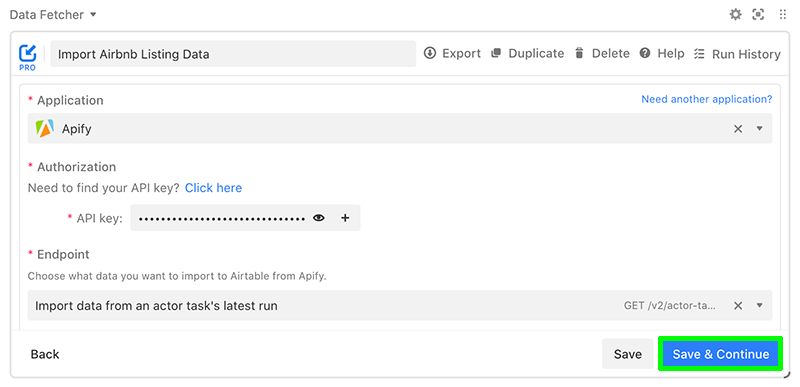The height and width of the screenshot is (387, 800).
Task: Open Run History
Action: 737,54
